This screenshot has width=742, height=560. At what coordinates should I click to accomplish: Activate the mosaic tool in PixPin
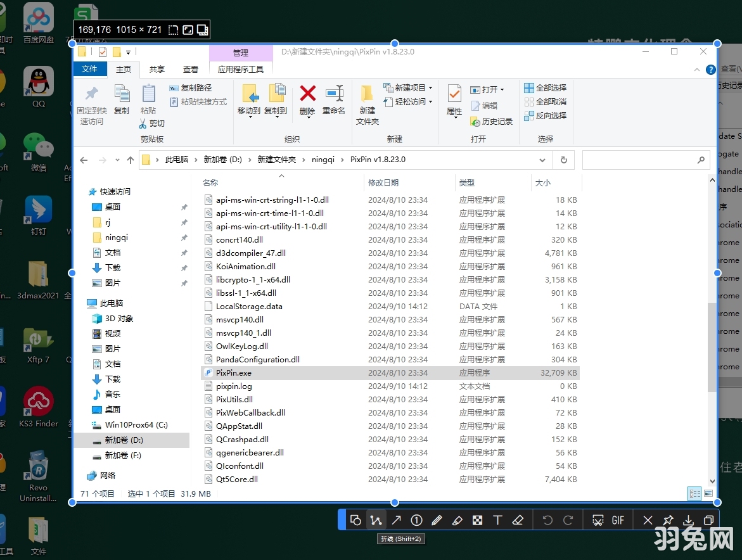(x=478, y=519)
